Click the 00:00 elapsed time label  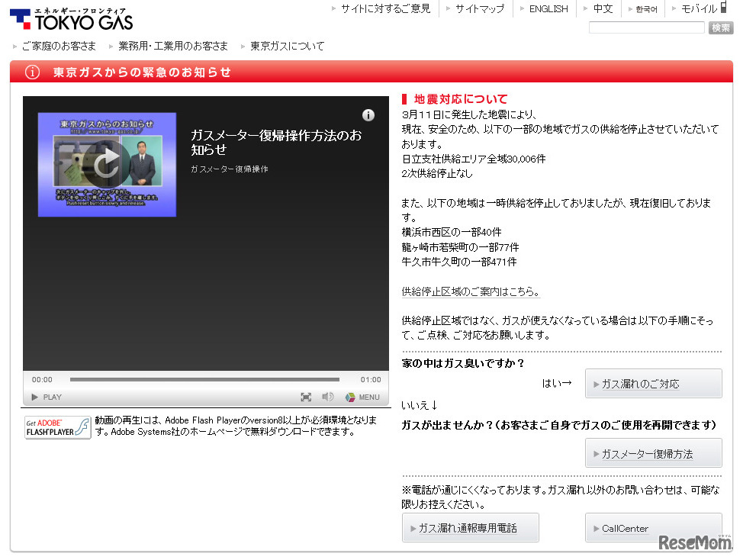click(x=42, y=379)
